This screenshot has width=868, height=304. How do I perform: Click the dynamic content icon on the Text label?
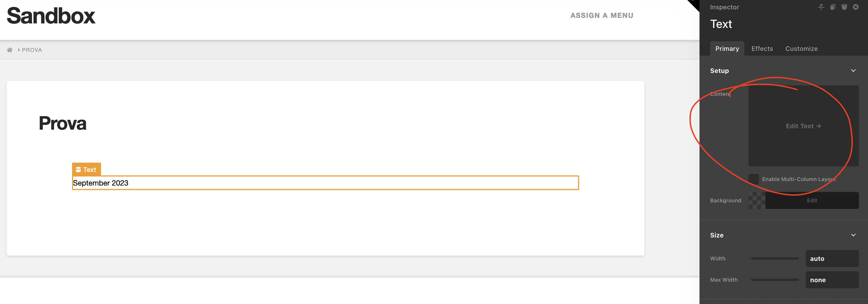pos(78,169)
